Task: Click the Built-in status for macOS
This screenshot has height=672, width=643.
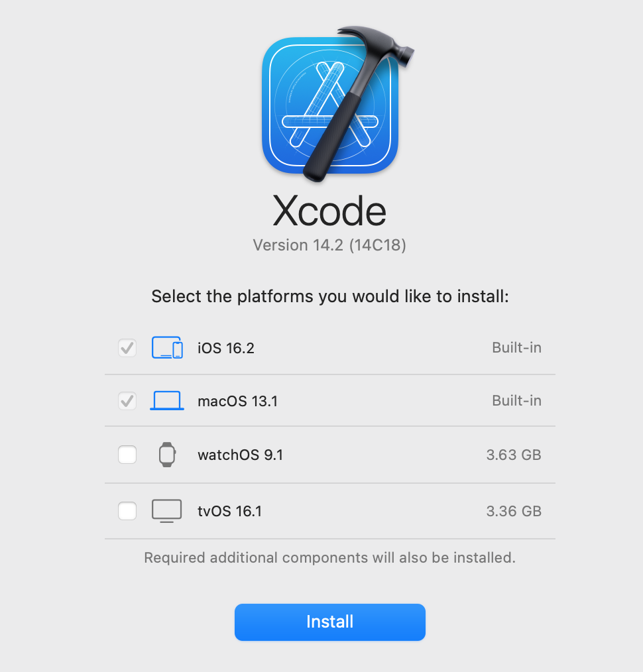Action: tap(516, 401)
